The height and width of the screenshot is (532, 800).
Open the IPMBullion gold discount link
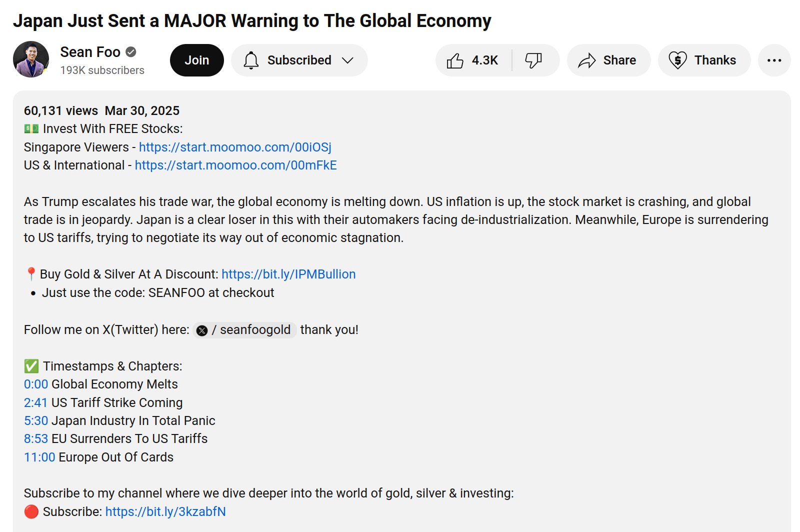pyautogui.click(x=288, y=274)
